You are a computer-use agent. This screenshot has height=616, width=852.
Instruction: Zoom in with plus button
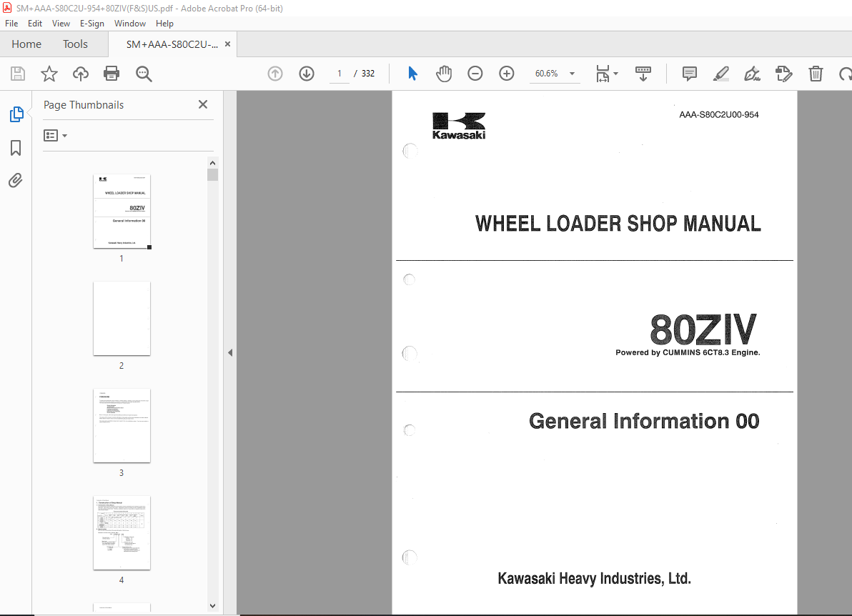(507, 74)
